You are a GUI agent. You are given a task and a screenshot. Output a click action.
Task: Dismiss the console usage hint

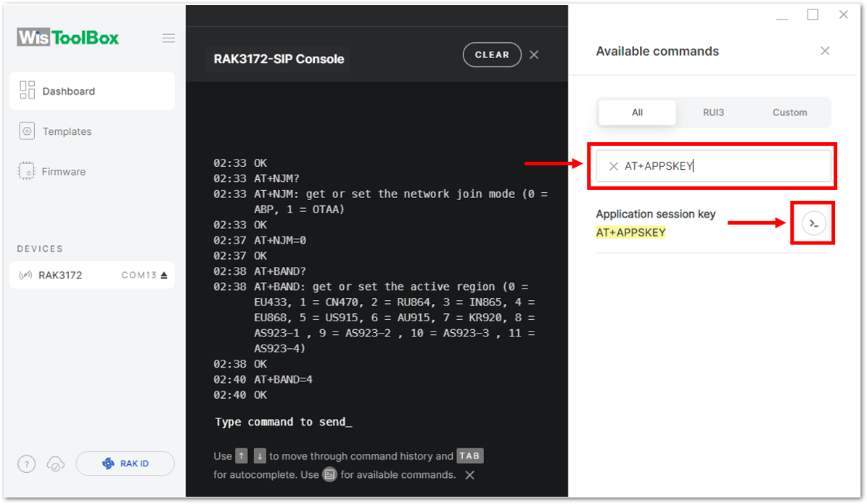click(470, 475)
